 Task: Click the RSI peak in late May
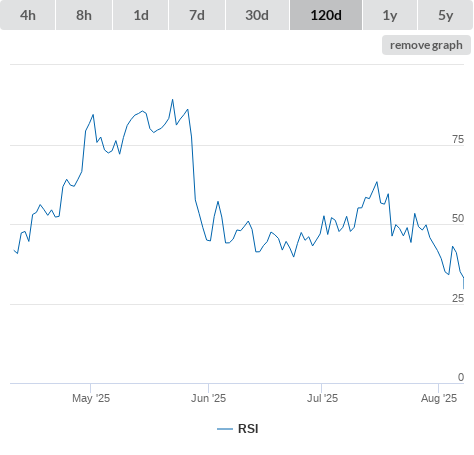point(172,99)
